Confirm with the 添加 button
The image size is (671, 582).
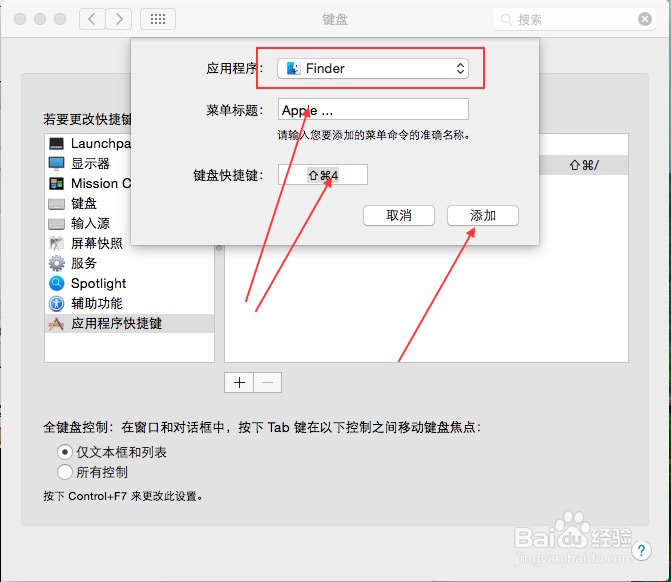tap(483, 215)
